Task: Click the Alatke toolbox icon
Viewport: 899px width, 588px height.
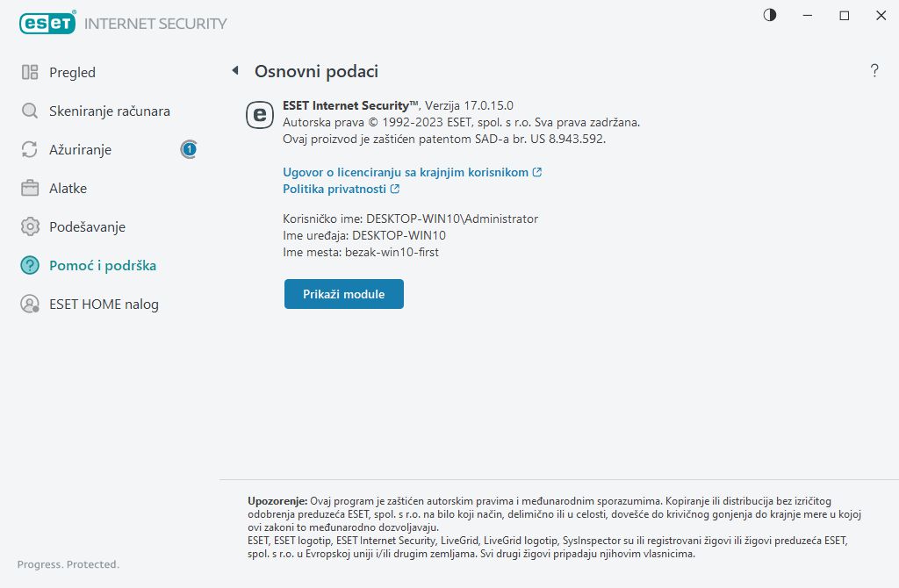Action: coord(30,189)
